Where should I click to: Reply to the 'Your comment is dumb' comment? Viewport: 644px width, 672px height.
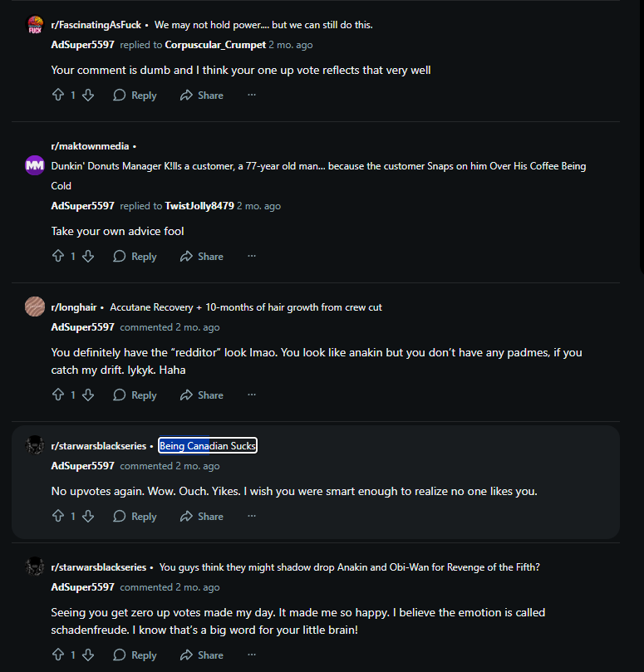[135, 96]
